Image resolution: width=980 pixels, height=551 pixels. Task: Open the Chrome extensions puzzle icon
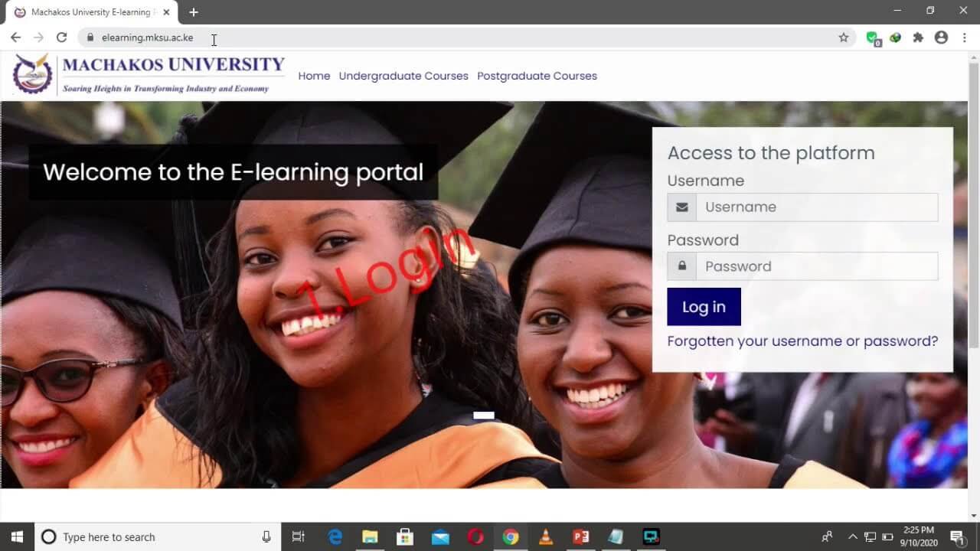918,37
